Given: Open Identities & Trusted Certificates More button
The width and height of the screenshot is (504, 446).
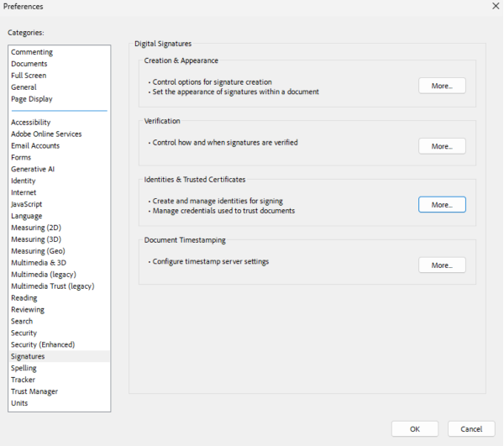Looking at the screenshot, I should [442, 205].
